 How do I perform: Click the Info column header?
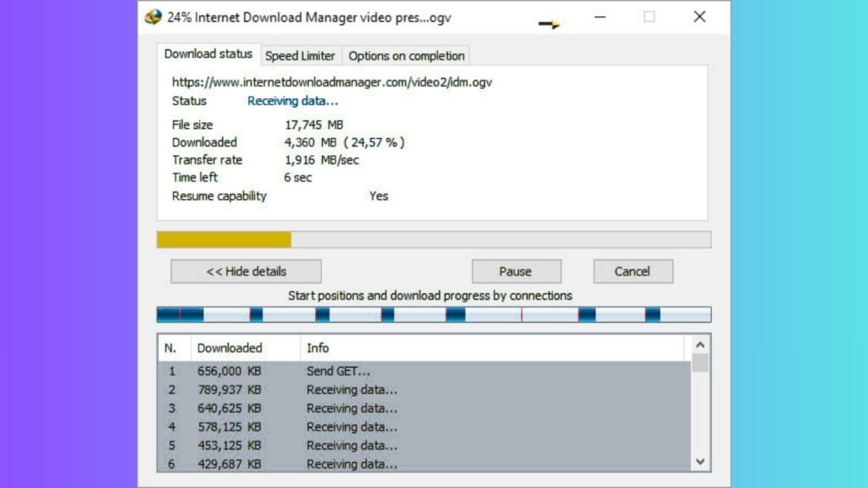[x=318, y=348]
